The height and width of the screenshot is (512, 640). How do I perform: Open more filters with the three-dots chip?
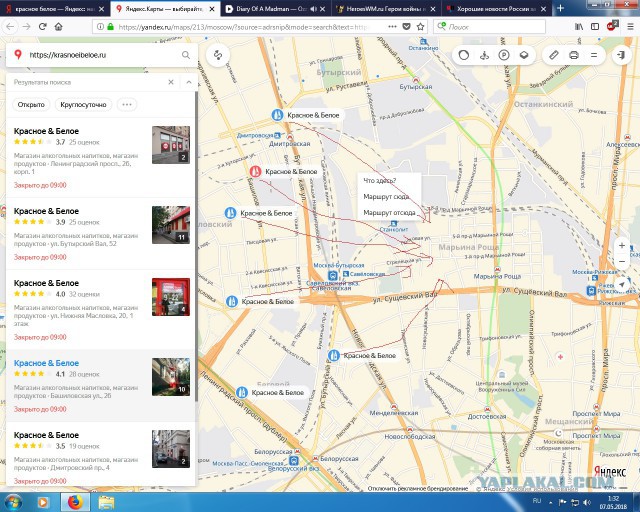pos(127,105)
